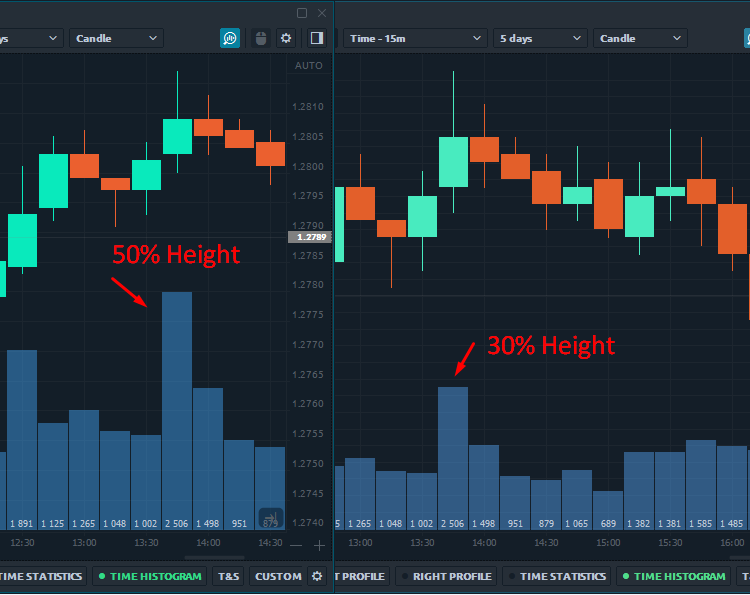Toggle Time Statistics in the right chart
This screenshot has height=595, width=750.
[x=556, y=576]
